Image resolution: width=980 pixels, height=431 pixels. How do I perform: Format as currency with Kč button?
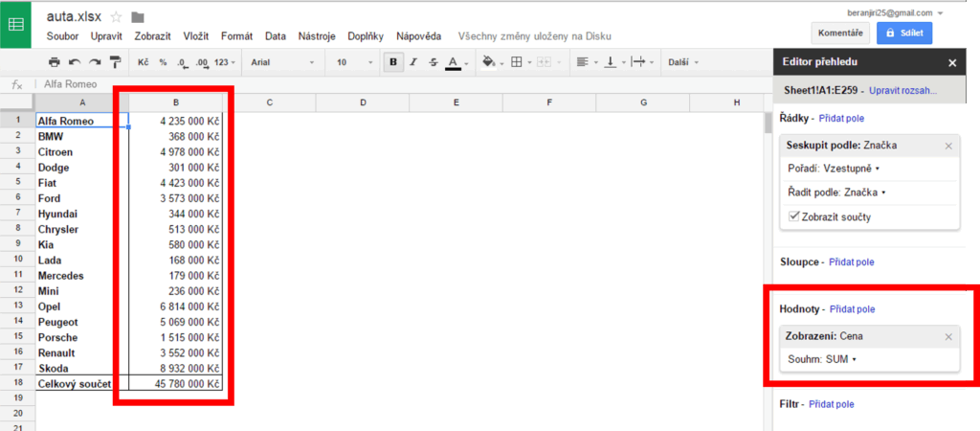tap(144, 62)
